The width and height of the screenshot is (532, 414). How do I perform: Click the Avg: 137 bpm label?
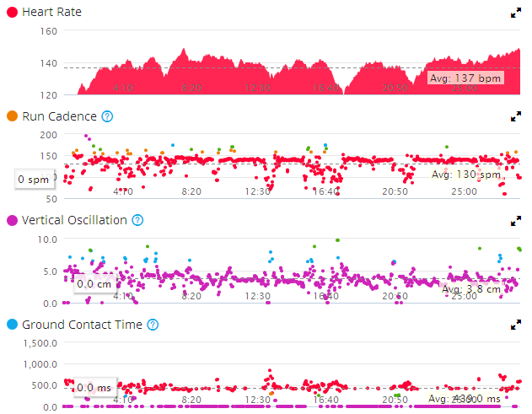pos(465,78)
